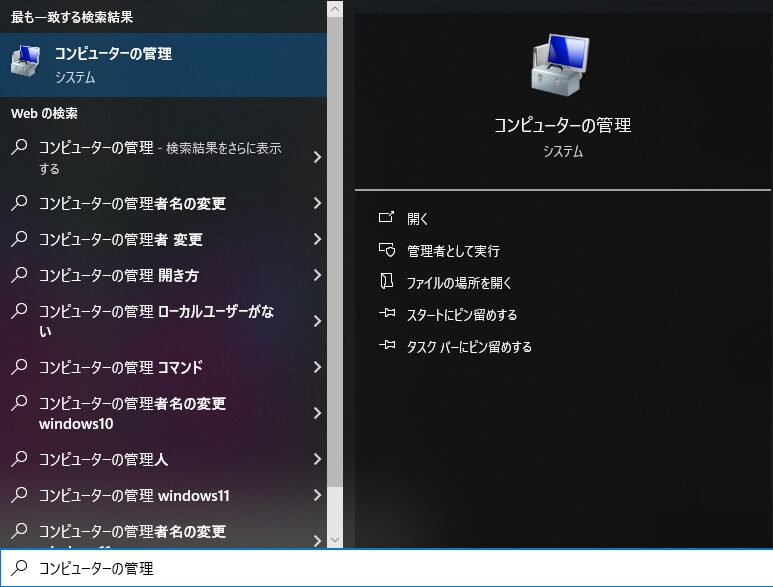The image size is (773, 587).
Task: Open suggestion コンピューターの管理 開き方
Action: click(x=163, y=275)
